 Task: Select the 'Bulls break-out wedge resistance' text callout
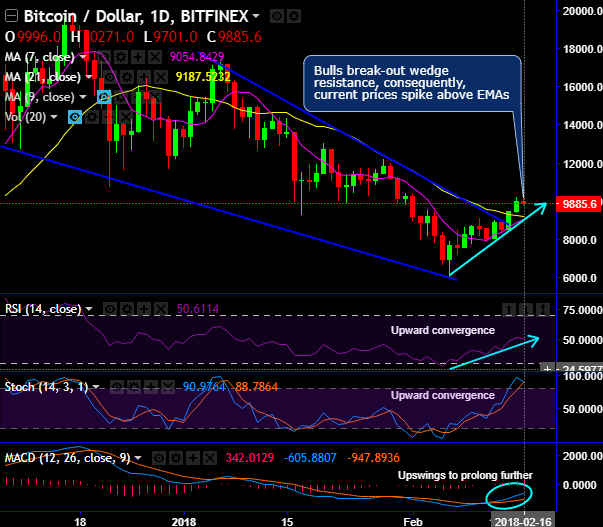tap(411, 83)
